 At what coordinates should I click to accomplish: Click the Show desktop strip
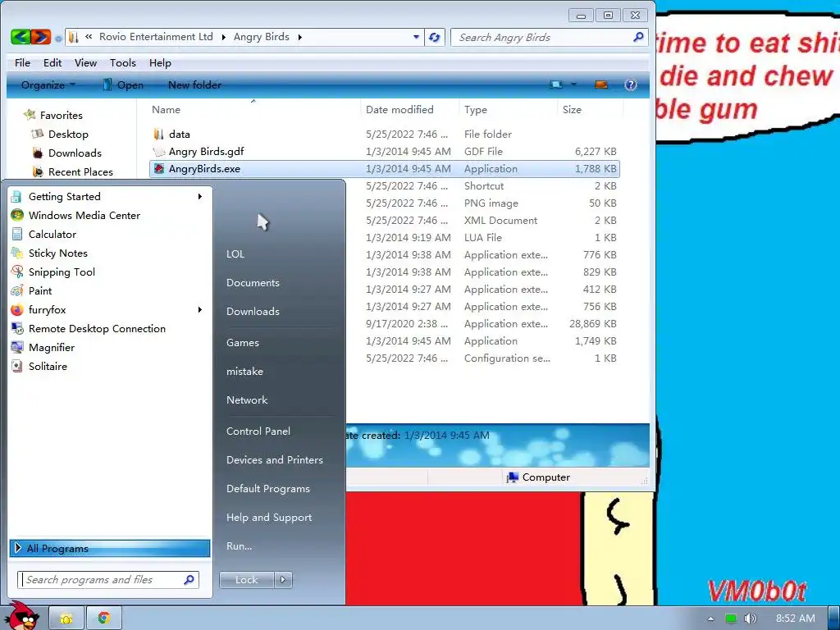833,619
